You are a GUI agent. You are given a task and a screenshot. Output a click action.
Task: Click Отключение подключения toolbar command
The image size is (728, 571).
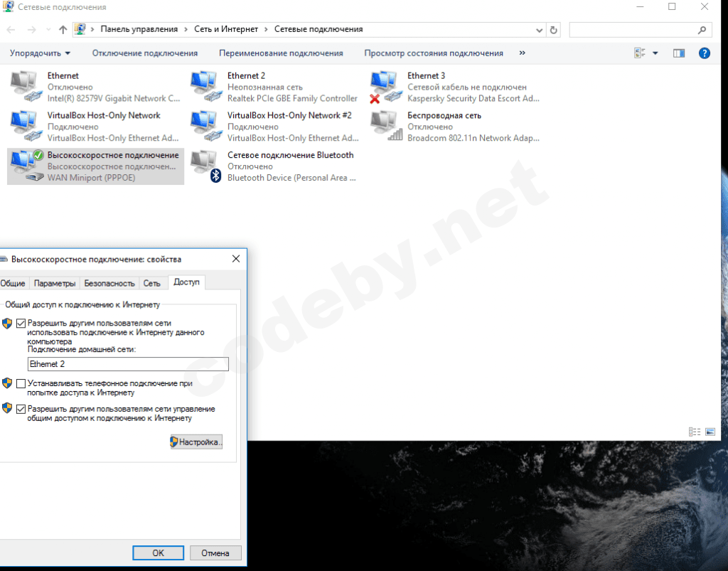click(x=145, y=53)
